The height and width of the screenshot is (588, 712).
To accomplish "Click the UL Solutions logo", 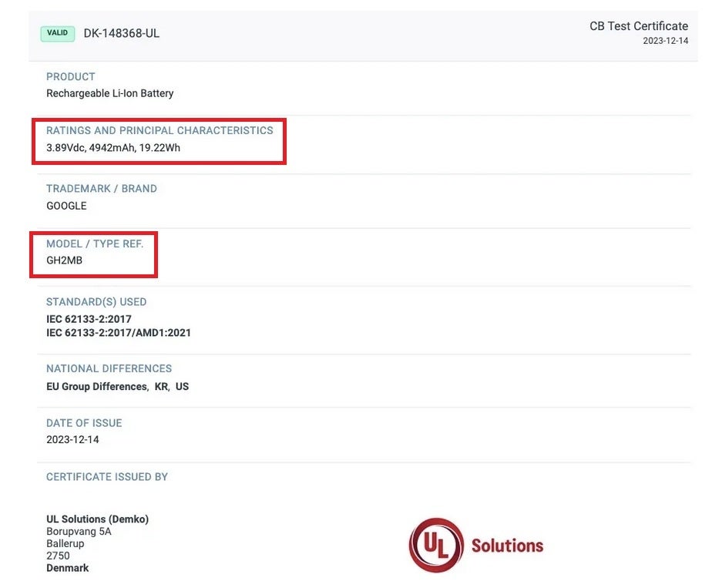I will (x=476, y=546).
